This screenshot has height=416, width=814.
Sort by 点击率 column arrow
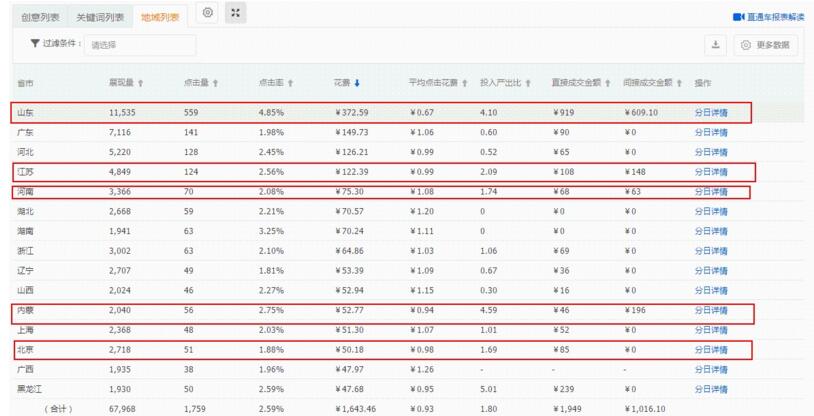coord(290,83)
